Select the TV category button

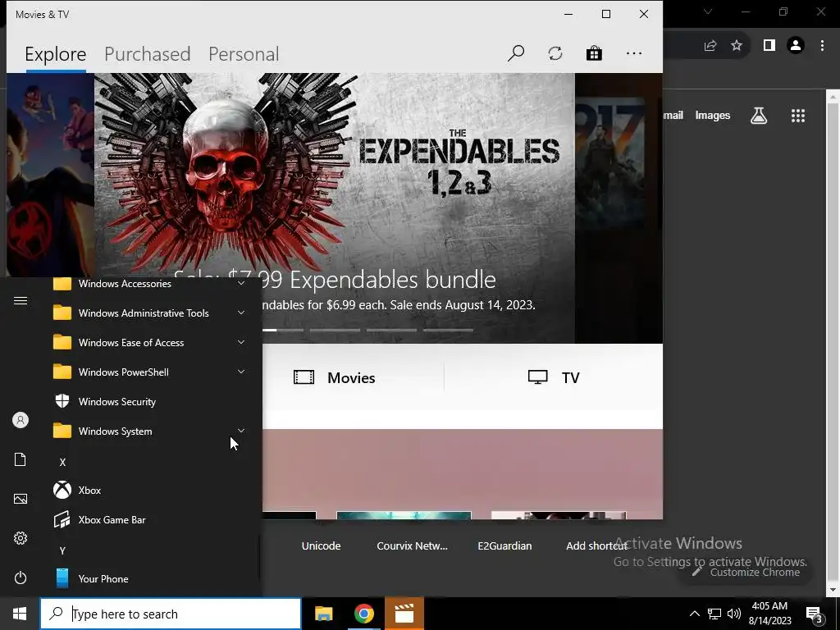pos(554,377)
